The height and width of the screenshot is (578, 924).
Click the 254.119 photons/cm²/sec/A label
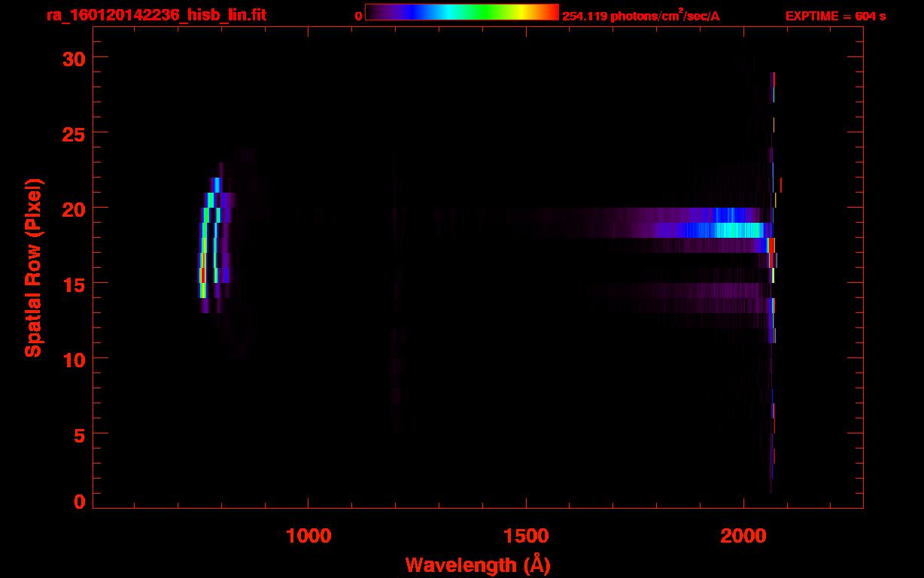tap(641, 16)
